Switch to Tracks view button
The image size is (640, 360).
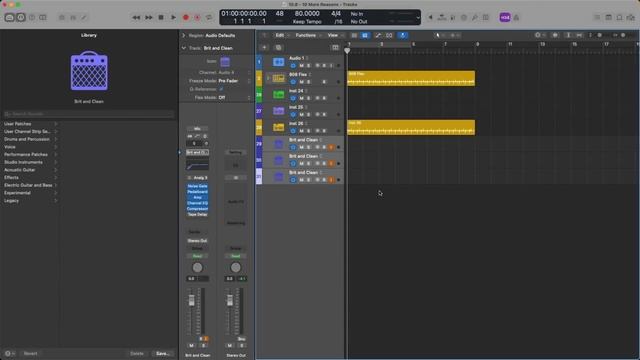tap(365, 36)
